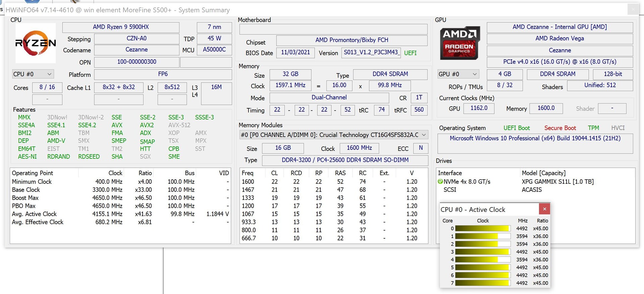Click the Ryzen CPU logo image
Screen dimensions: 644x294
coord(36,43)
